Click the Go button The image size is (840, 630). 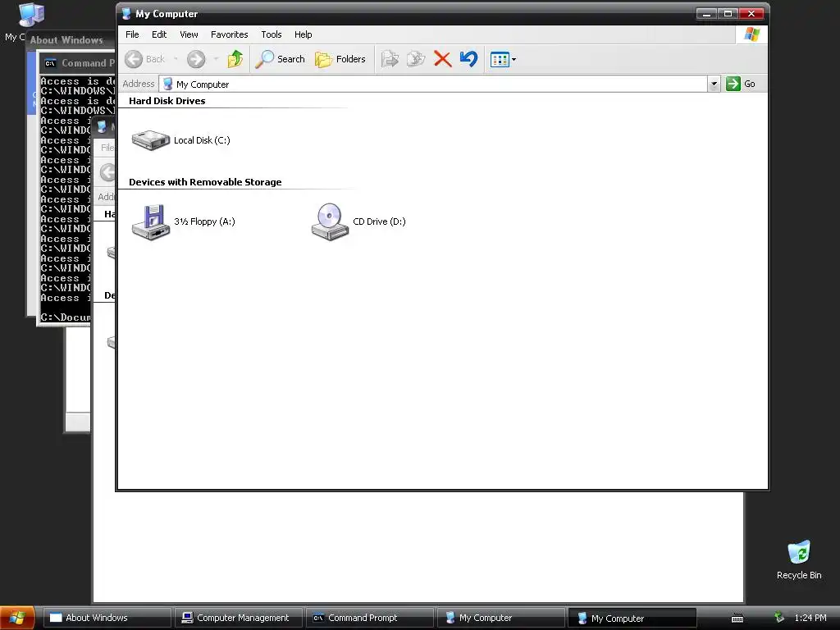[x=741, y=84]
